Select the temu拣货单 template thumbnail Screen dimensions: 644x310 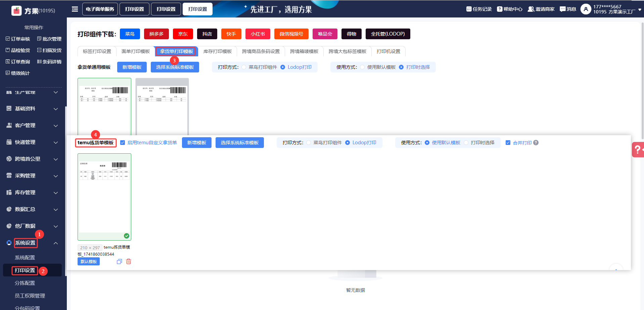pyautogui.click(x=104, y=197)
